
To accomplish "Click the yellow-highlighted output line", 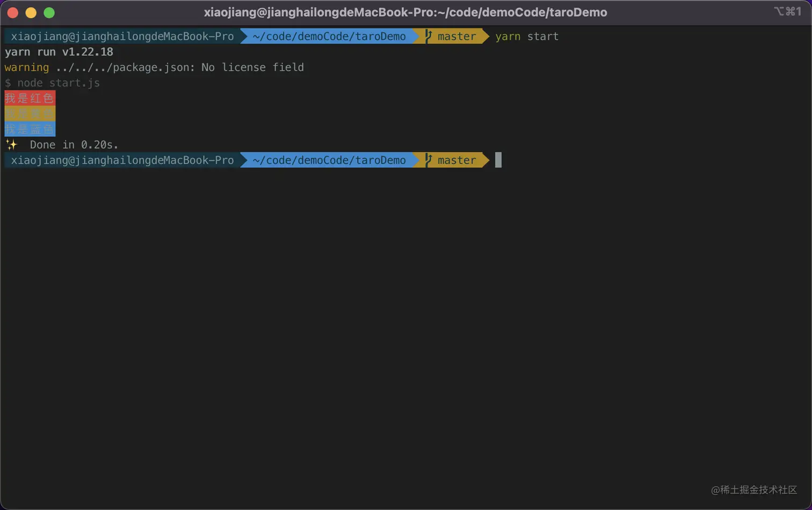I will [x=30, y=113].
